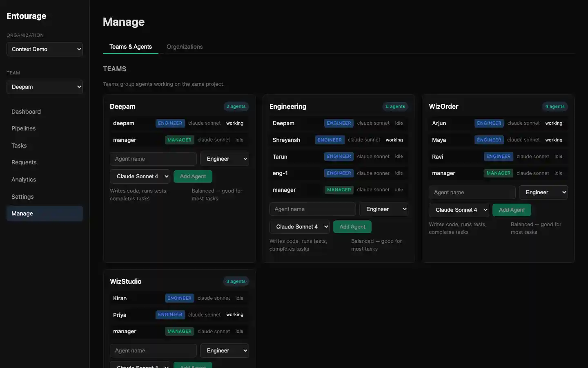Click Add Agent in the Deepam team card

pyautogui.click(x=193, y=176)
